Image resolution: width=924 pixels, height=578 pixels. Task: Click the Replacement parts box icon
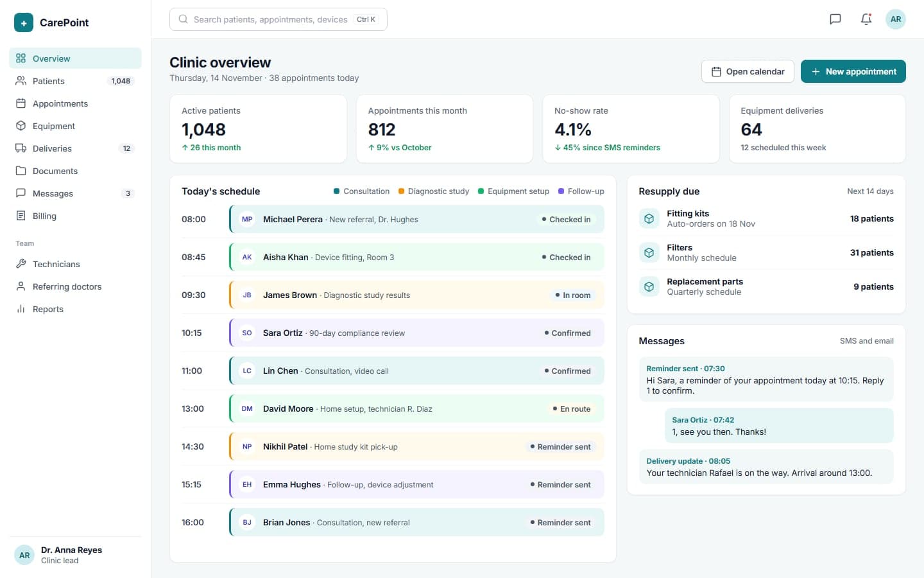[x=649, y=286]
